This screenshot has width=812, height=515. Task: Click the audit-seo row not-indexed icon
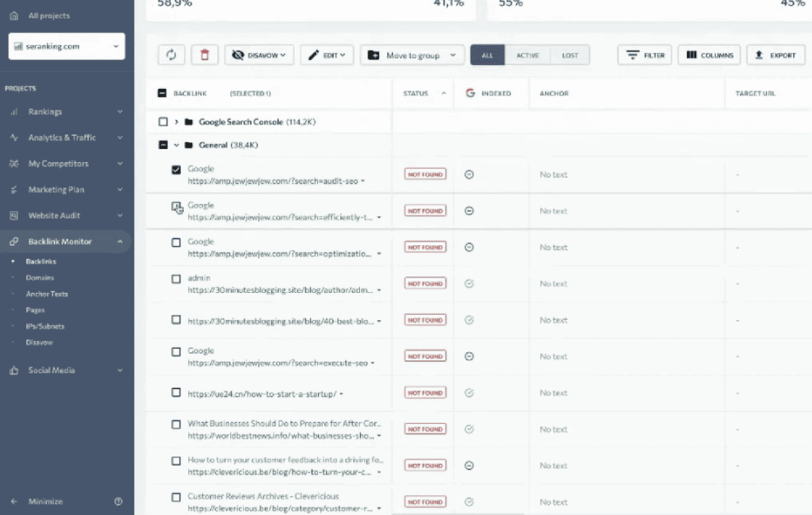coord(469,175)
